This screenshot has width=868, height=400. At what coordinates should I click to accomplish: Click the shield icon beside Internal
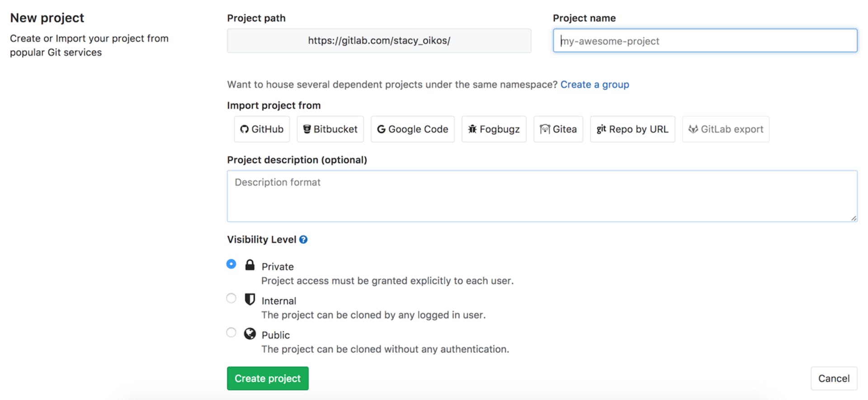tap(250, 299)
